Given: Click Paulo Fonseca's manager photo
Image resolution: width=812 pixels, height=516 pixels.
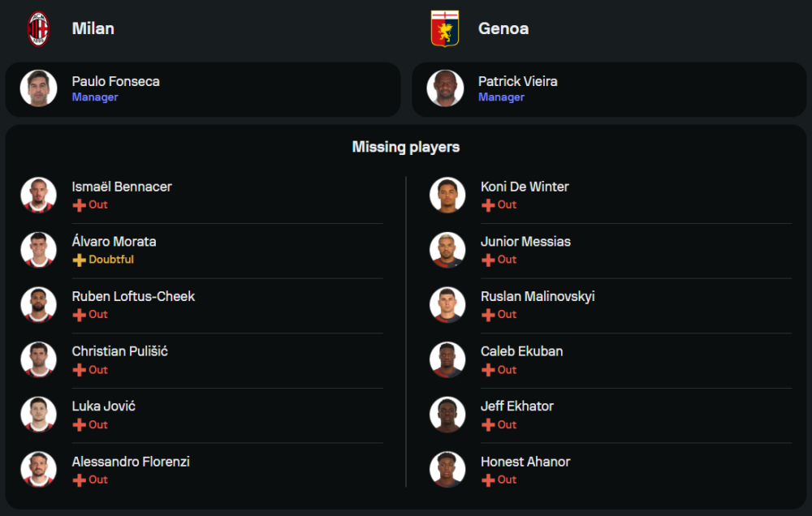Looking at the screenshot, I should pyautogui.click(x=38, y=88).
